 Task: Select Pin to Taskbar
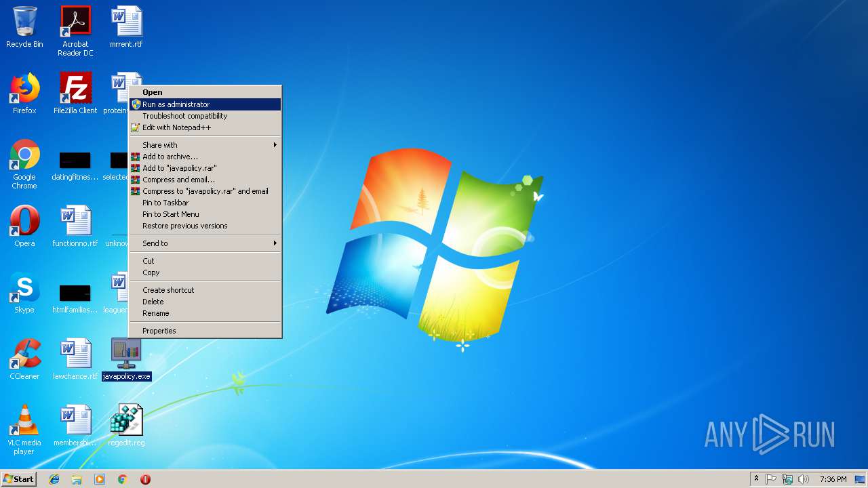coord(205,203)
